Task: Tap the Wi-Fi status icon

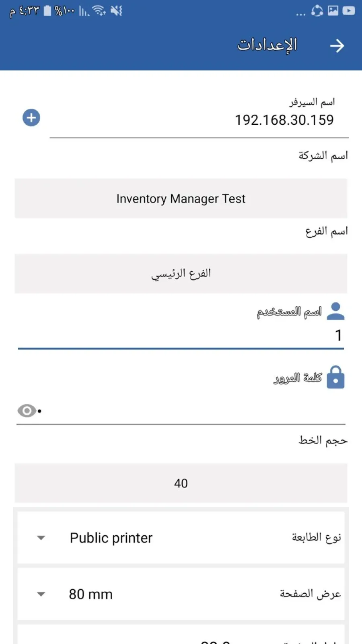Action: [x=99, y=11]
